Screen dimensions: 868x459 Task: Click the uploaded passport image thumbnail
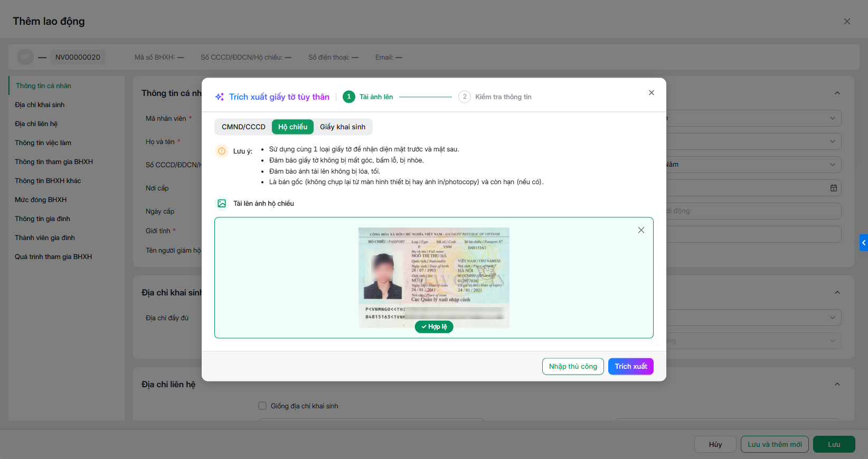(434, 278)
